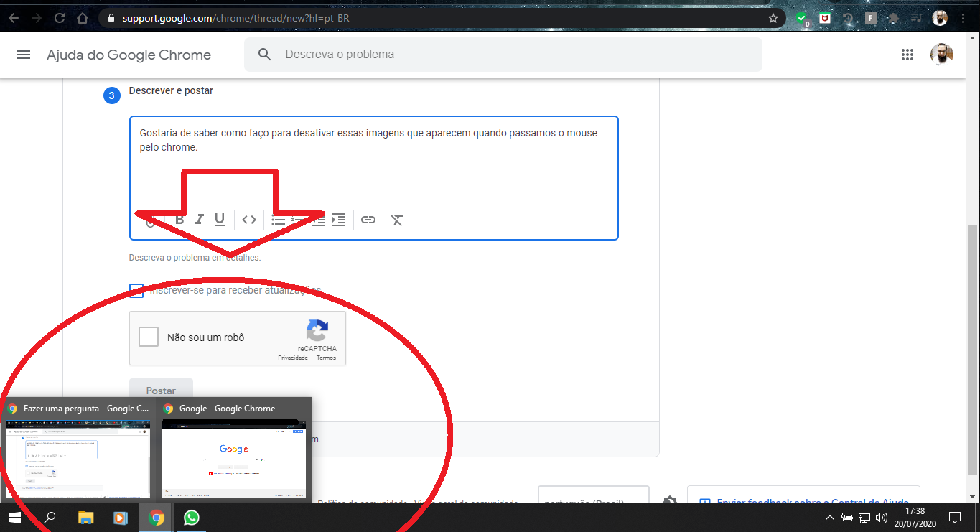Focus the 'Descreva o problema' search field
This screenshot has width=980, height=532.
(x=503, y=55)
